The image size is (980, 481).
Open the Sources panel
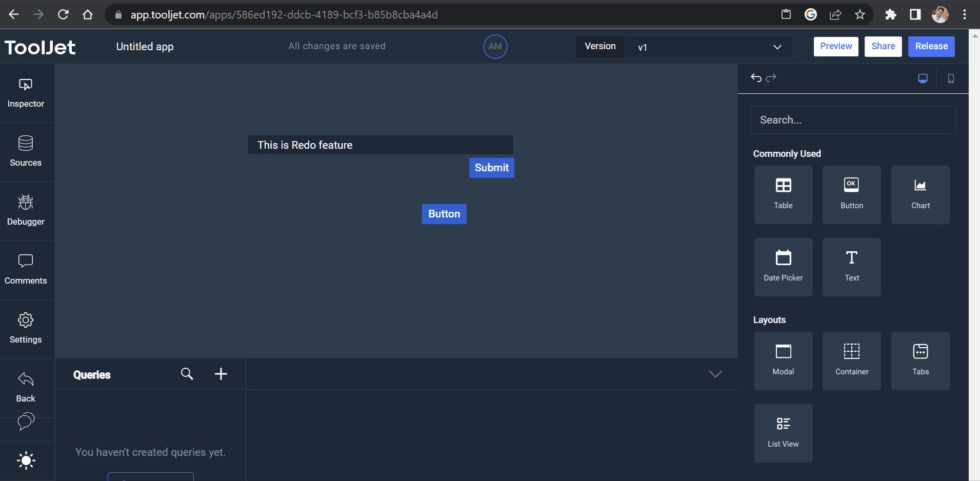coord(26,152)
